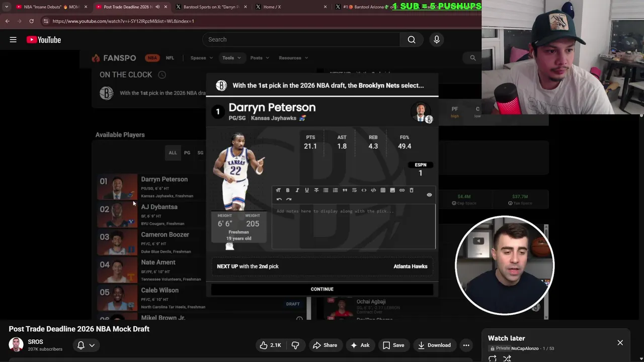Redo the last notes edit
Viewport: 644px width, 362px height.
(x=289, y=199)
